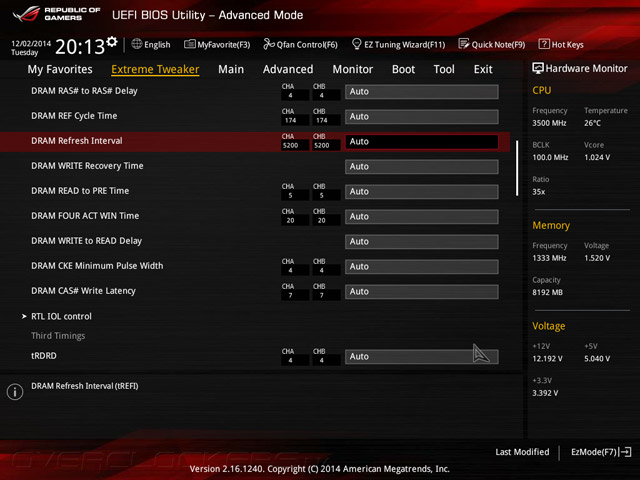The height and width of the screenshot is (480, 640).
Task: Select the DRAM CAS# Write Latency label
Action: (83, 291)
